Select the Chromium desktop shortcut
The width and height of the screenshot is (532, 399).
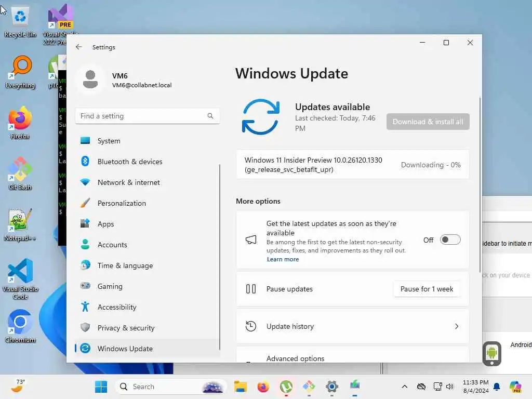(20, 326)
